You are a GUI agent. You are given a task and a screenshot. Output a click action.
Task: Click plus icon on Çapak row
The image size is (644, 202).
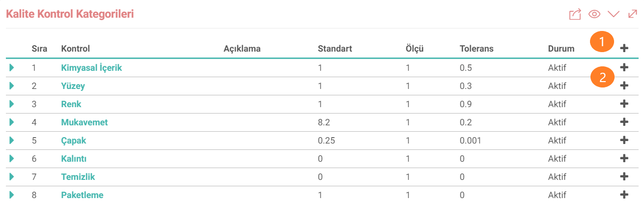[x=624, y=140]
